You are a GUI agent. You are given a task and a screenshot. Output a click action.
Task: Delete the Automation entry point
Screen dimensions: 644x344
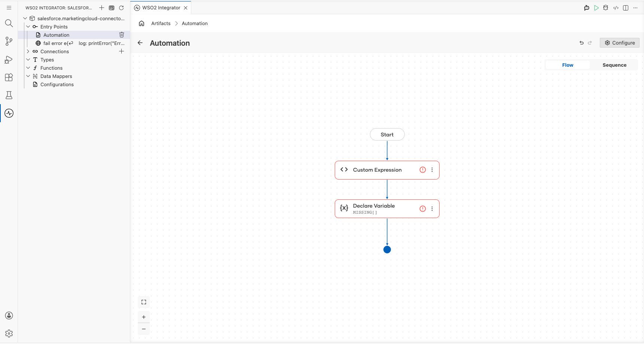pos(122,35)
